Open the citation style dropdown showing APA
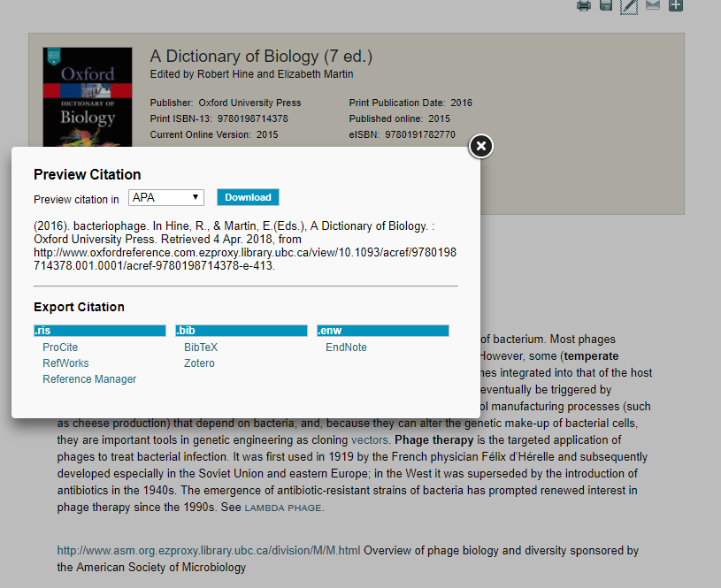Image resolution: width=721 pixels, height=588 pixels. tap(166, 198)
